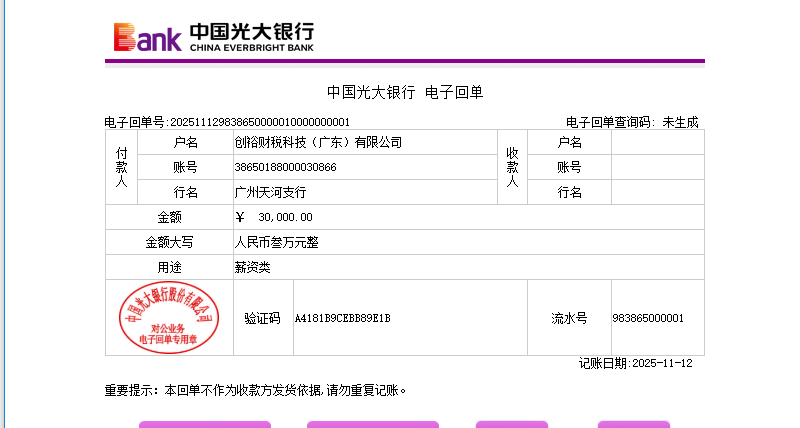Click the serial number 983865000001
The height and width of the screenshot is (428, 800).
point(648,318)
